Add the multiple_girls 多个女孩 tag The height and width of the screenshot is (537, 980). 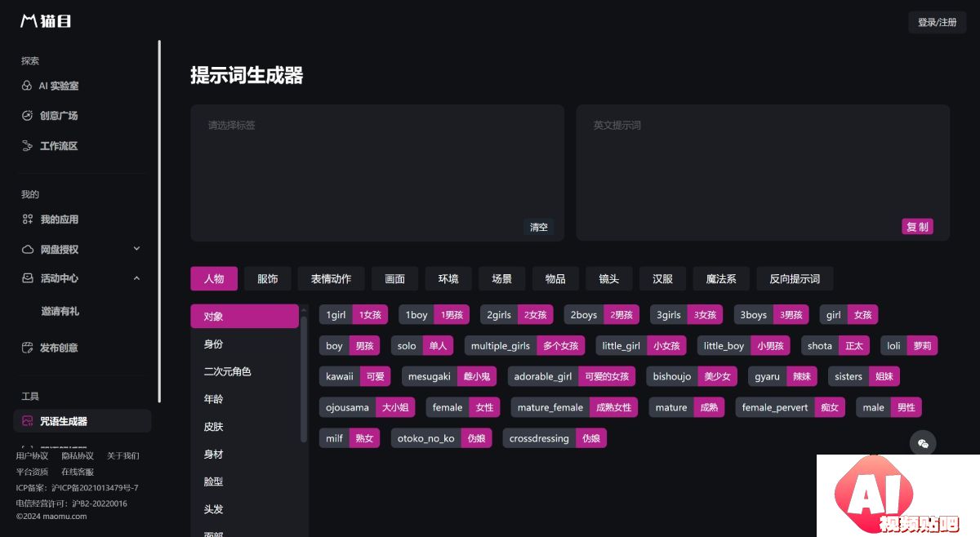pyautogui.click(x=524, y=345)
